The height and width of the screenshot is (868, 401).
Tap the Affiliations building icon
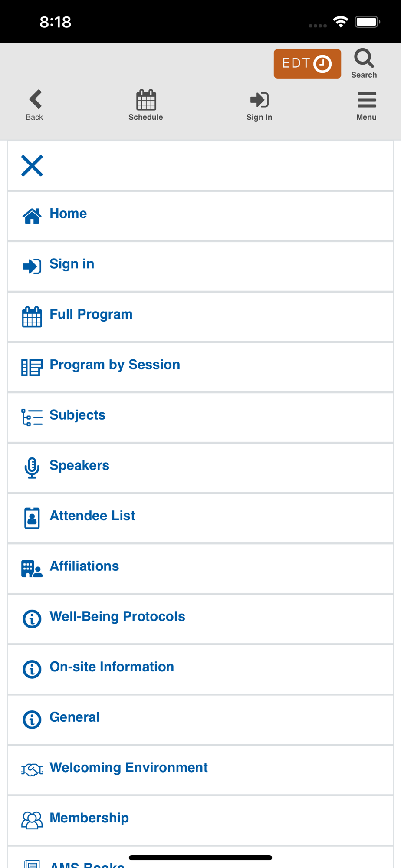pyautogui.click(x=32, y=568)
